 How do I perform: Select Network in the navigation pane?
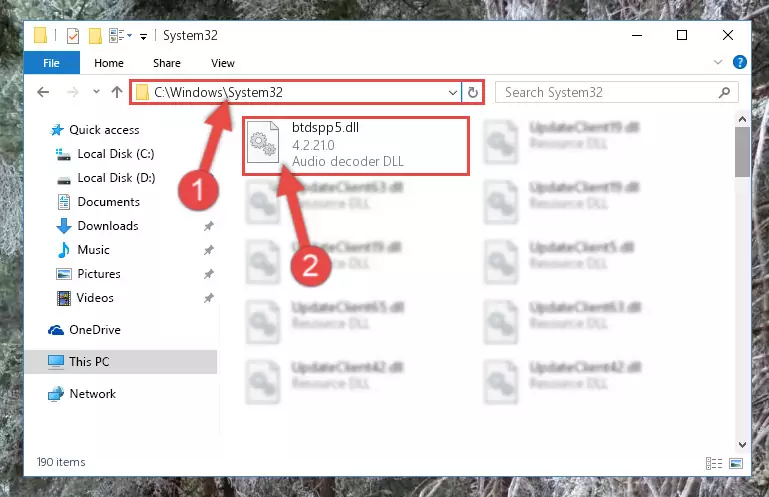pos(82,394)
